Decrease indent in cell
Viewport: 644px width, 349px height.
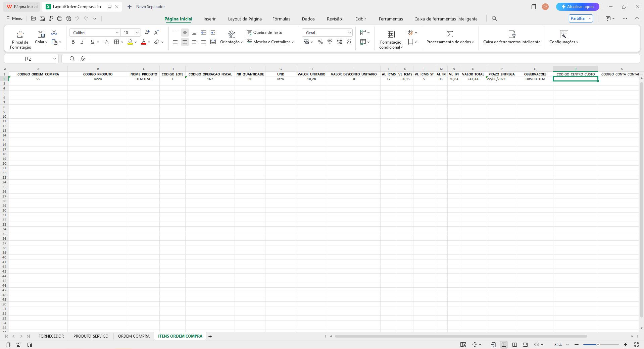point(203,33)
